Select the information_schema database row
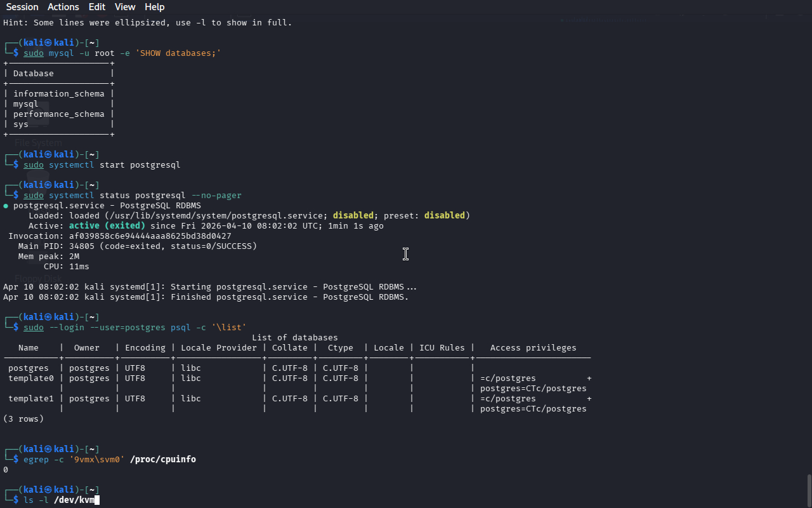 point(58,94)
